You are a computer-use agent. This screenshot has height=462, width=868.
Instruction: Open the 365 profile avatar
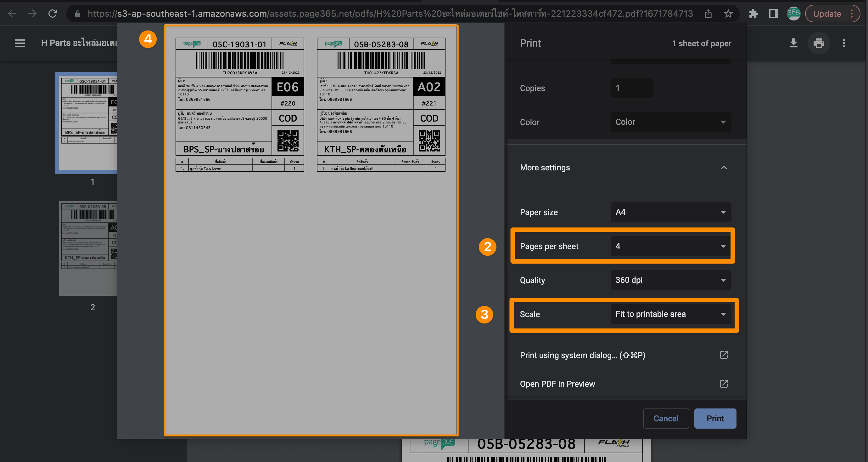(793, 14)
